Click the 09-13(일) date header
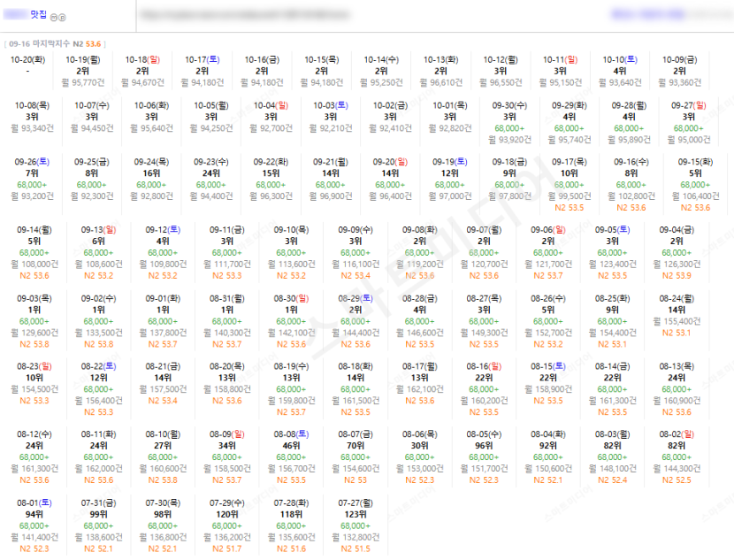This screenshot has width=734, height=560. (99, 230)
